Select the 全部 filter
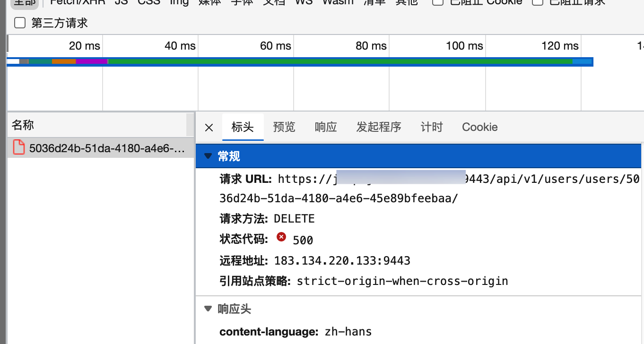Image resolution: width=644 pixels, height=344 pixels. pyautogui.click(x=25, y=2)
